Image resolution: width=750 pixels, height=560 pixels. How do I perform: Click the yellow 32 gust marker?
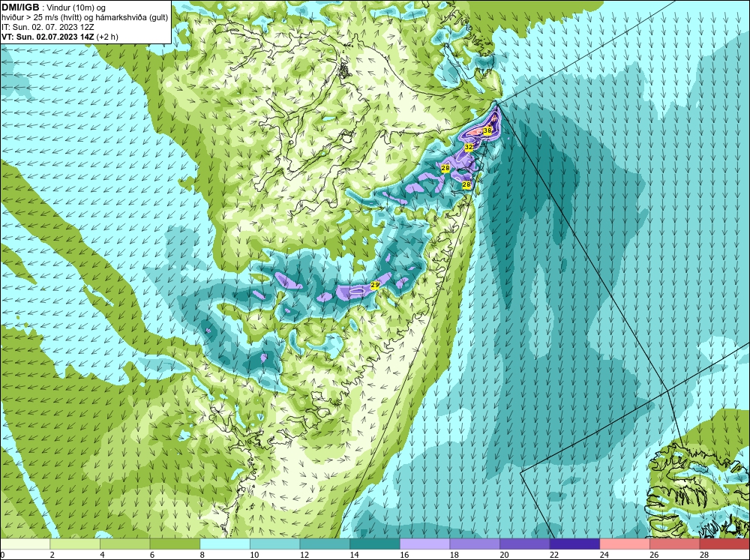point(469,147)
